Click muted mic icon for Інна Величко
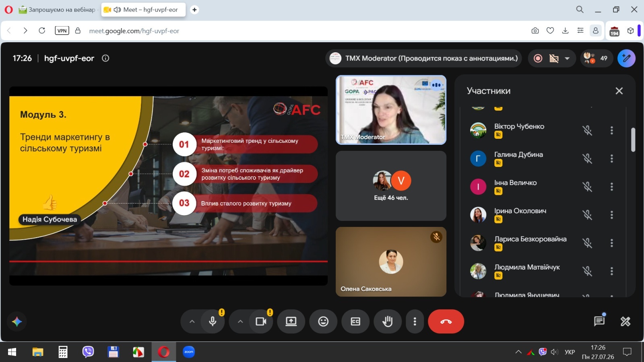Screen dimensions: 644x362 [x=588, y=187]
